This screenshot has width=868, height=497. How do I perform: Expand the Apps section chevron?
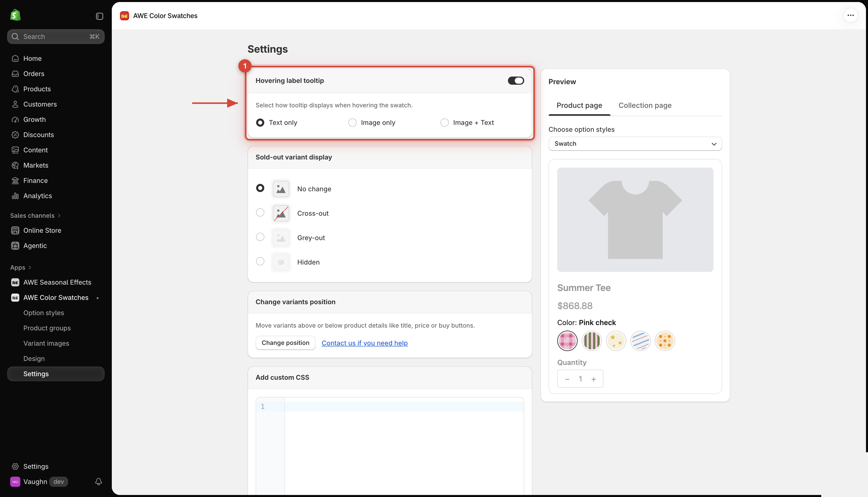click(x=30, y=268)
